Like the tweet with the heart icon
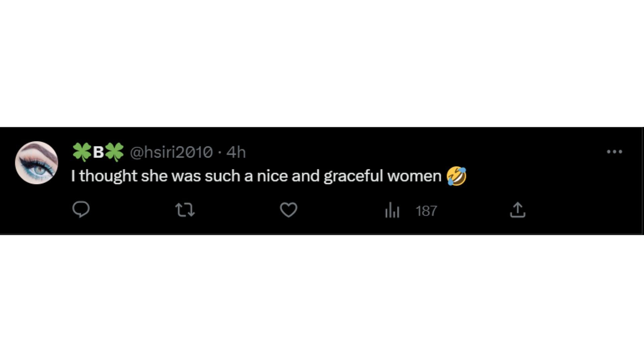 288,210
